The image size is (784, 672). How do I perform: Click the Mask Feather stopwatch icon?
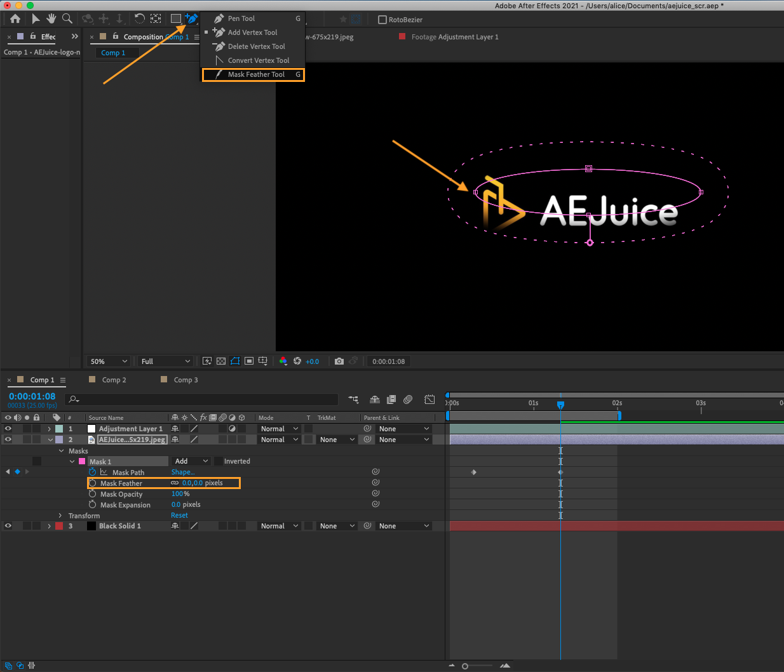[x=93, y=483]
